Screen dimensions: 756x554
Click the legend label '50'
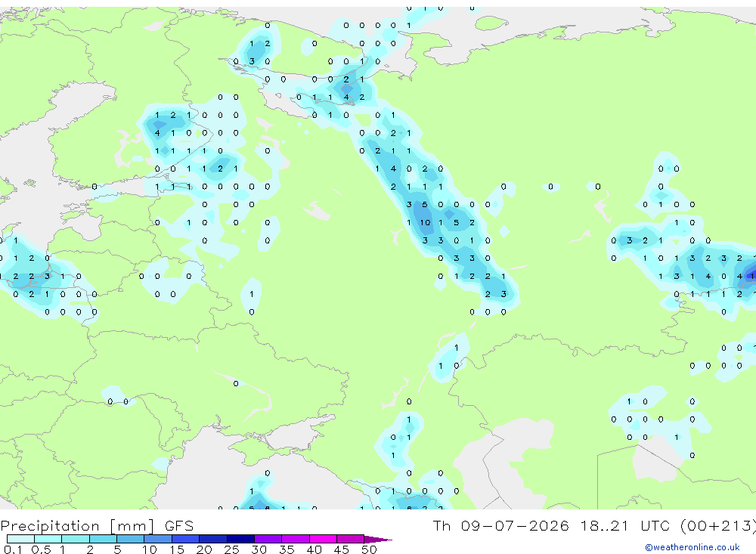(x=370, y=549)
